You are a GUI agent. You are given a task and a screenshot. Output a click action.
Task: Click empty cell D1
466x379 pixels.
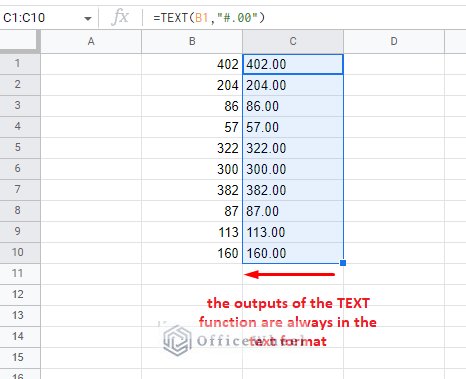click(394, 64)
